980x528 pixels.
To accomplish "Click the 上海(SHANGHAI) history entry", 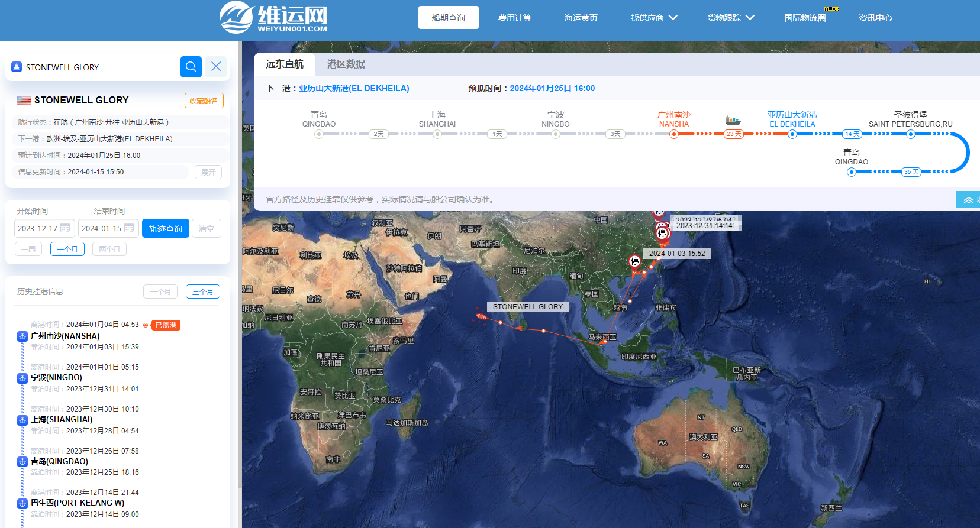I will (x=62, y=419).
